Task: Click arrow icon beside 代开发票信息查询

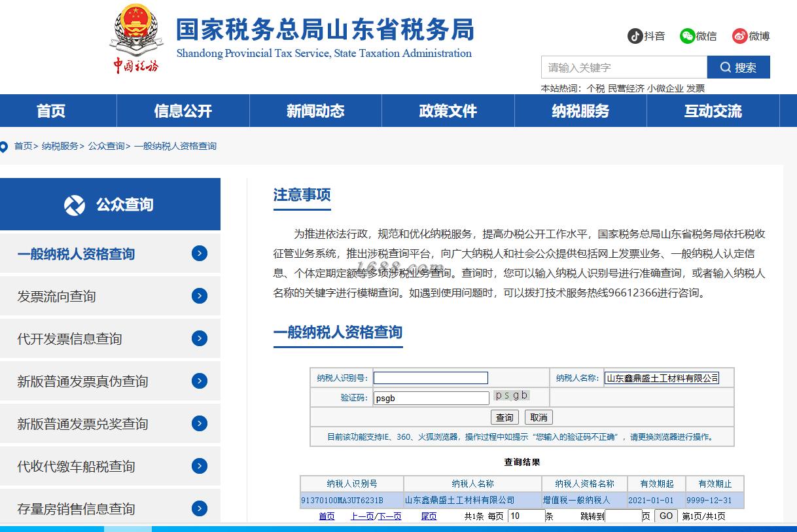Action: point(200,338)
